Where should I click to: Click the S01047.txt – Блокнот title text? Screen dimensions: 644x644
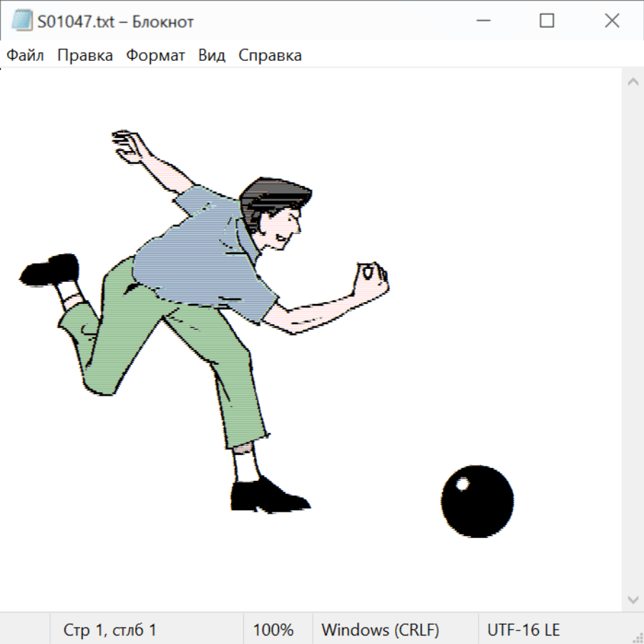point(116,21)
